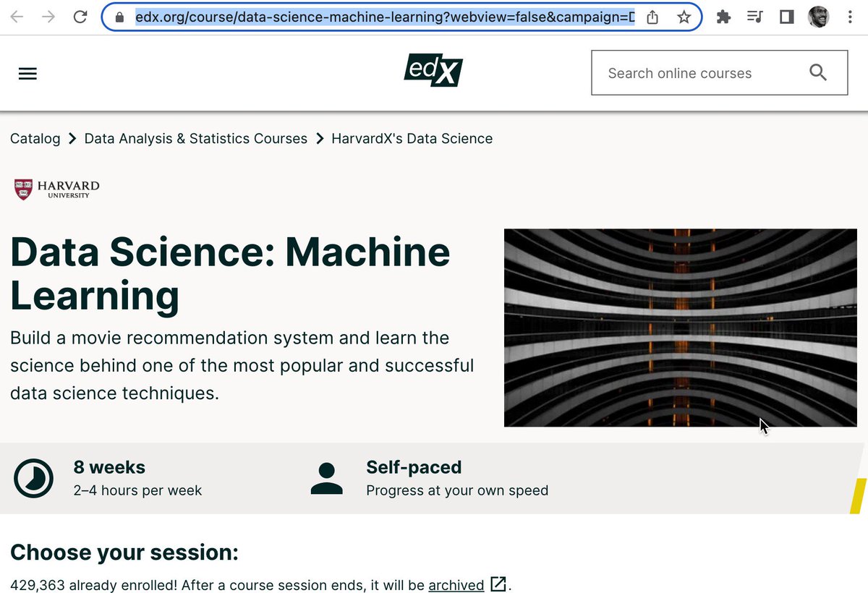Go back to the previous page
This screenshot has width=868, height=593.
[16, 17]
